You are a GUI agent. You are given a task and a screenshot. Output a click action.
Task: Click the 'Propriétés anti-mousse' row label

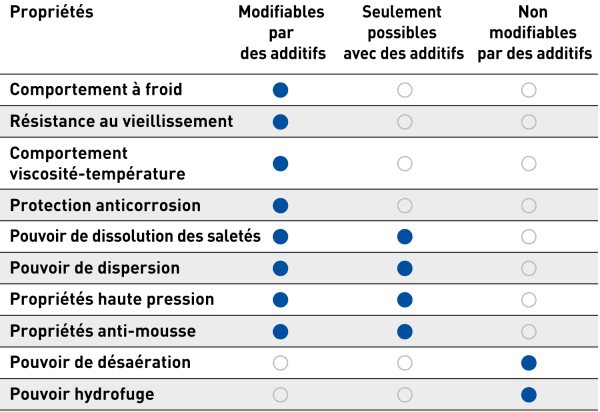[103, 331]
